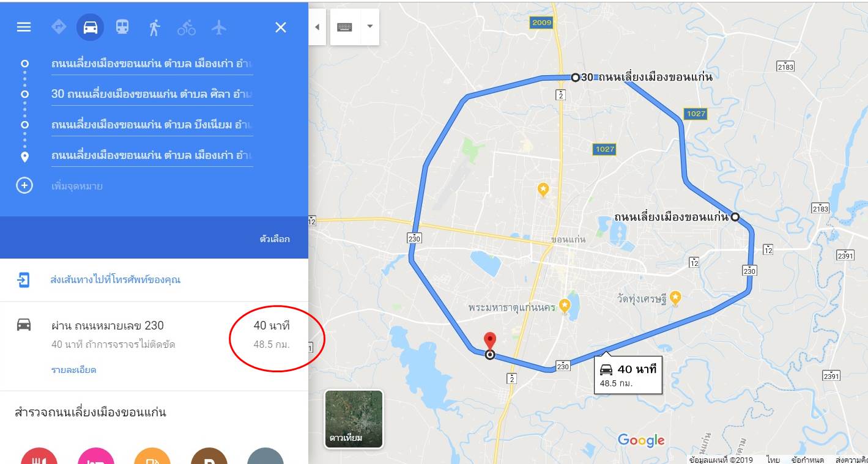868x464 pixels.
Task: Close the directions panel
Action: coord(281,28)
